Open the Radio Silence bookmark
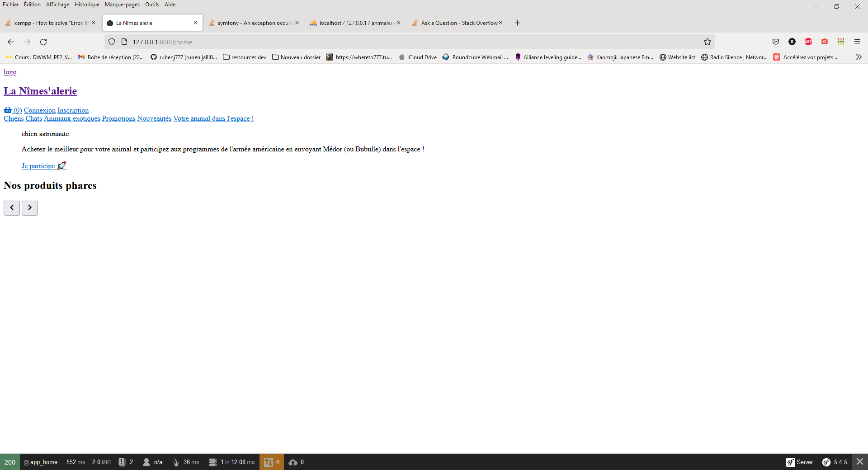This screenshot has height=470, width=868. tap(734, 57)
